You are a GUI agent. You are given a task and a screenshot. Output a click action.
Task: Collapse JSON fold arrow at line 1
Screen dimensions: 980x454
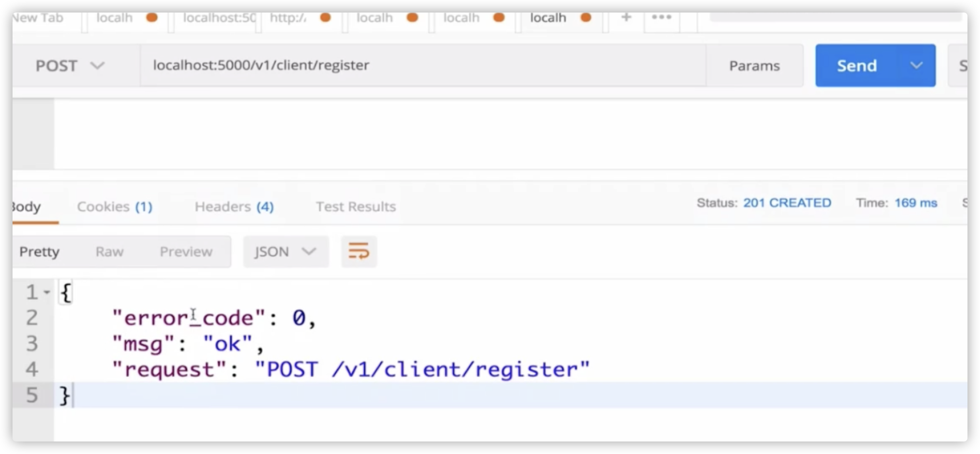47,292
